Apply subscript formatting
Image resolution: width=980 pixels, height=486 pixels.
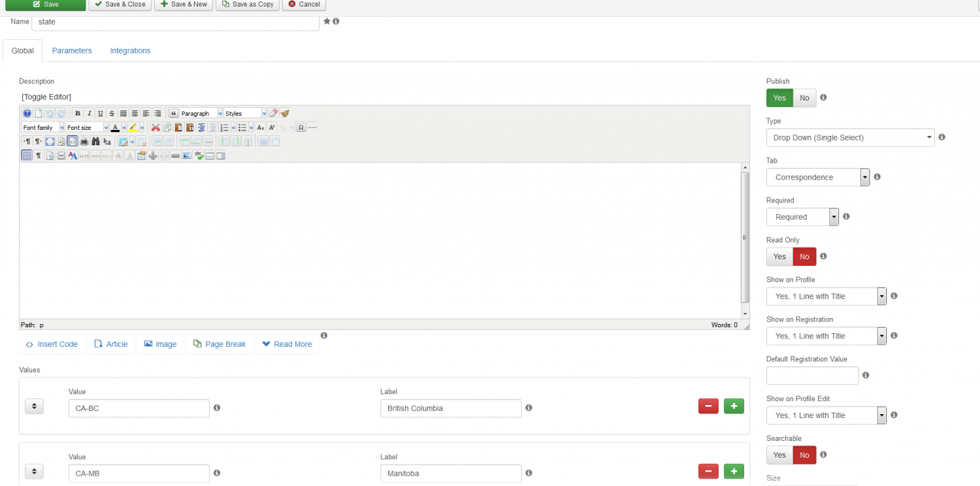click(x=260, y=127)
